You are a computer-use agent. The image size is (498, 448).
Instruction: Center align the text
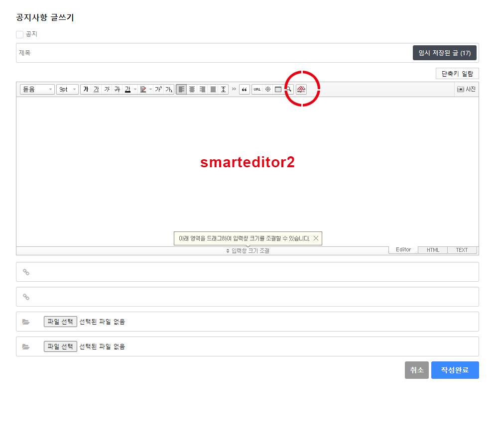(x=192, y=90)
